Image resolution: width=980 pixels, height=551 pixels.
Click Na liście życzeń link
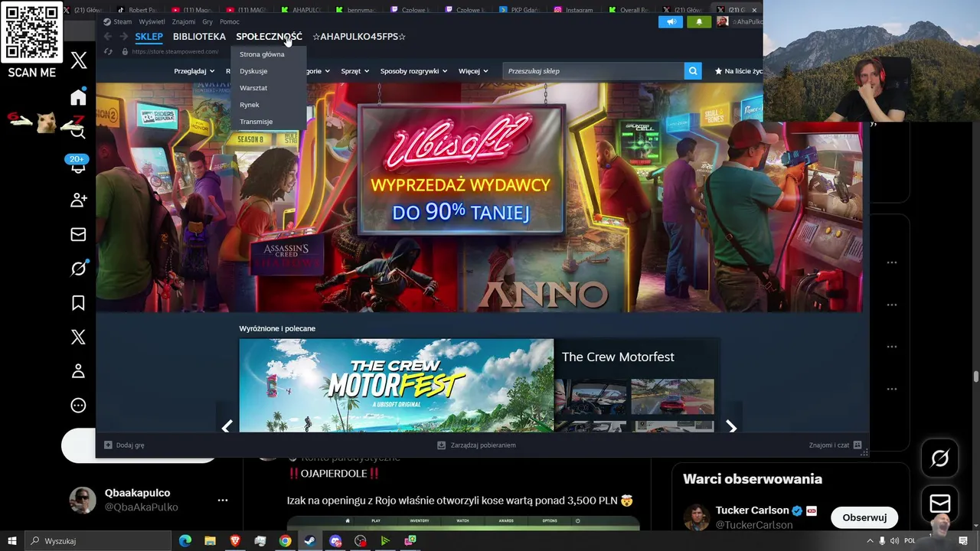[x=739, y=71]
